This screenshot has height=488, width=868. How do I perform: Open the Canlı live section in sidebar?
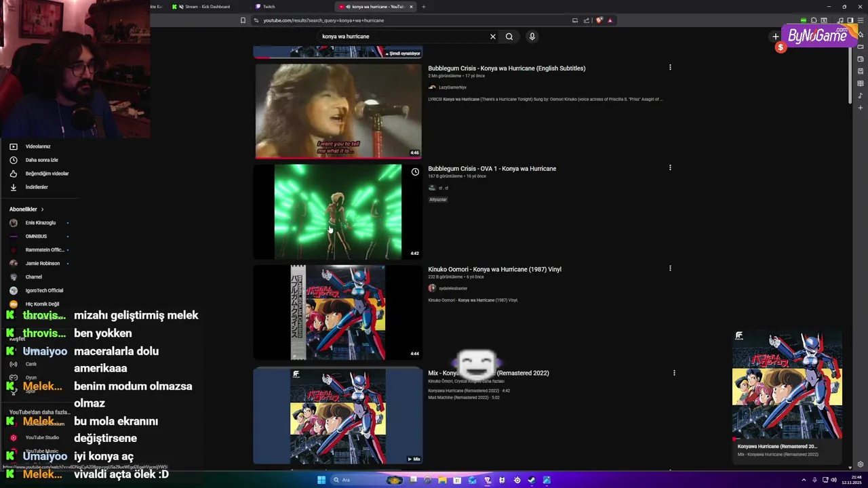[31, 364]
